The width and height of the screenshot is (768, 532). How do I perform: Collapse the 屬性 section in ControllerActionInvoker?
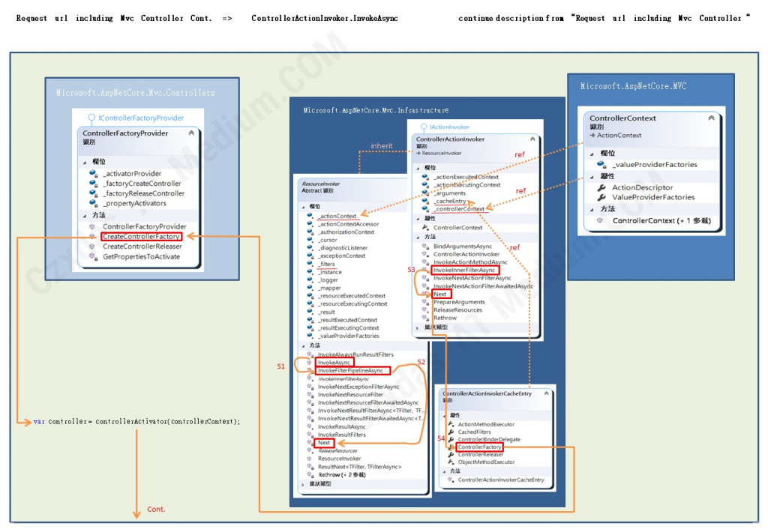click(418, 220)
